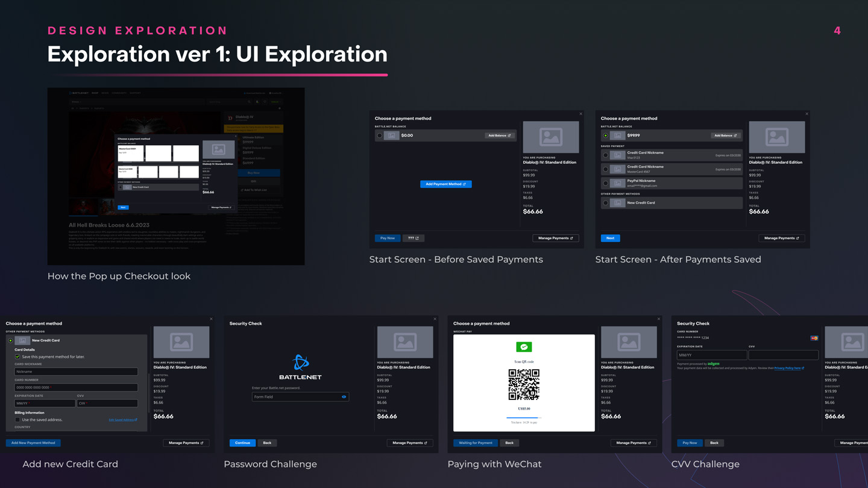Open Manage Payments in WeChat screen
The image size is (868, 488).
pyautogui.click(x=634, y=443)
